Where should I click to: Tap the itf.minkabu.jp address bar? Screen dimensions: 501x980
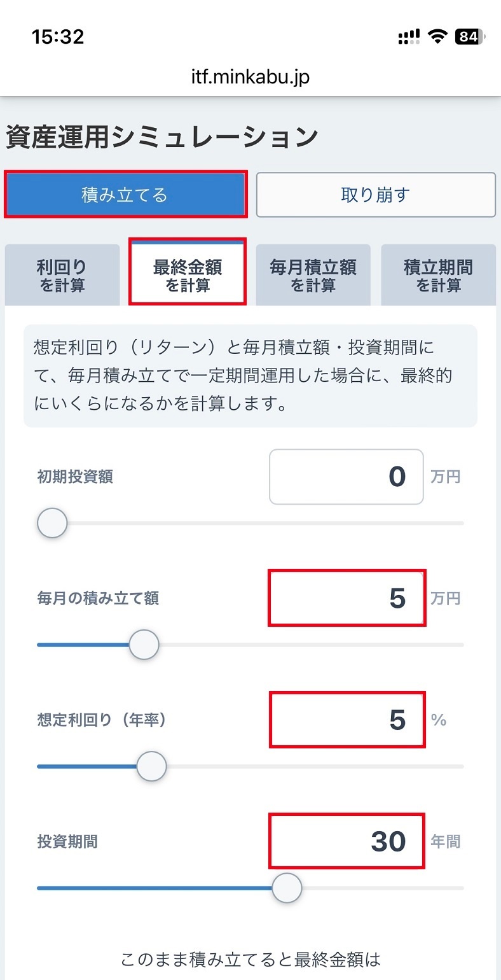tap(251, 78)
